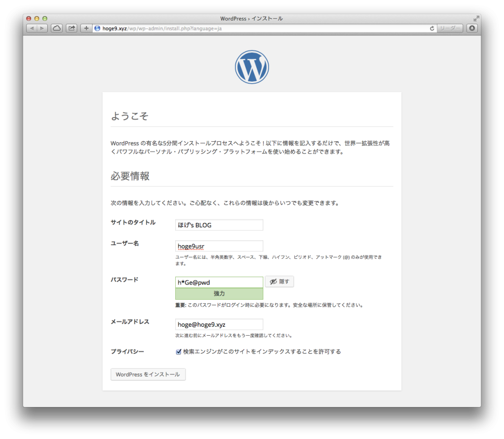504x439 pixels.
Task: Click the ユーザー名 field with hoge9usr
Action: click(x=219, y=246)
